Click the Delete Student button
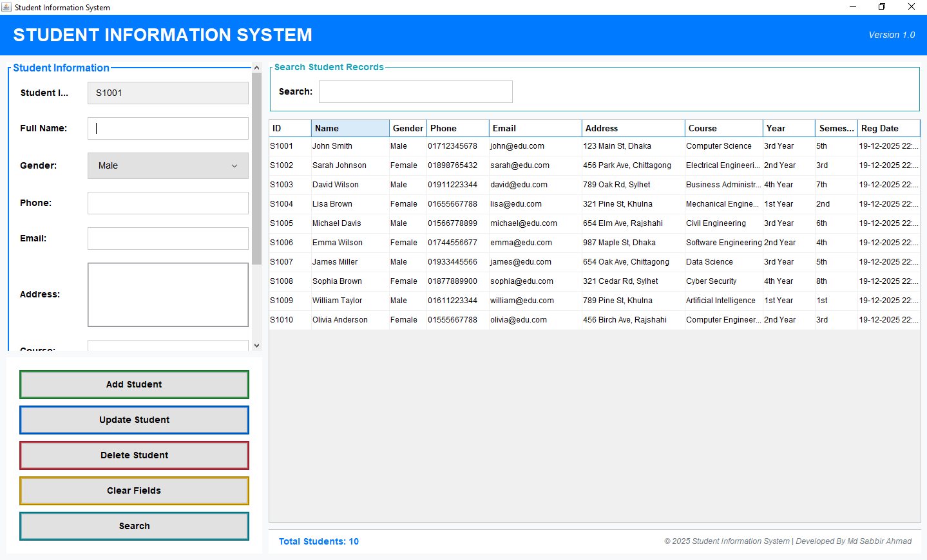 pos(134,455)
